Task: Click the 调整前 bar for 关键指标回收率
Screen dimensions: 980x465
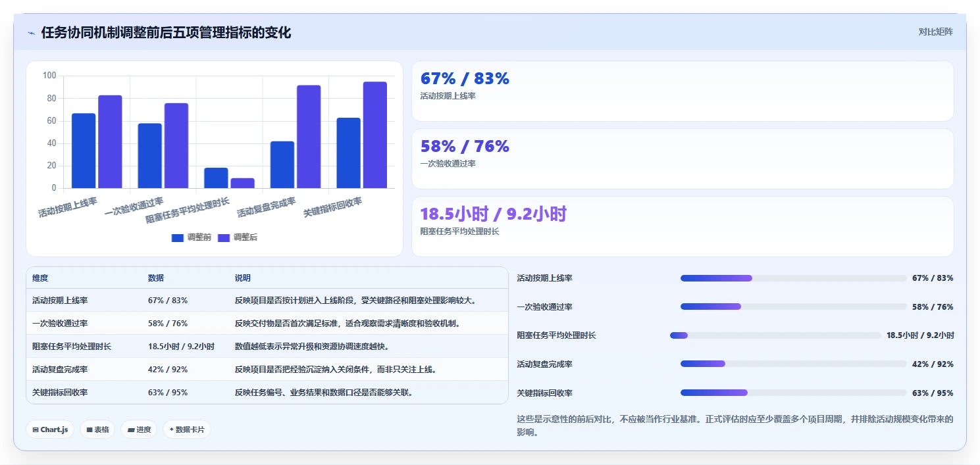Action: pyautogui.click(x=348, y=153)
